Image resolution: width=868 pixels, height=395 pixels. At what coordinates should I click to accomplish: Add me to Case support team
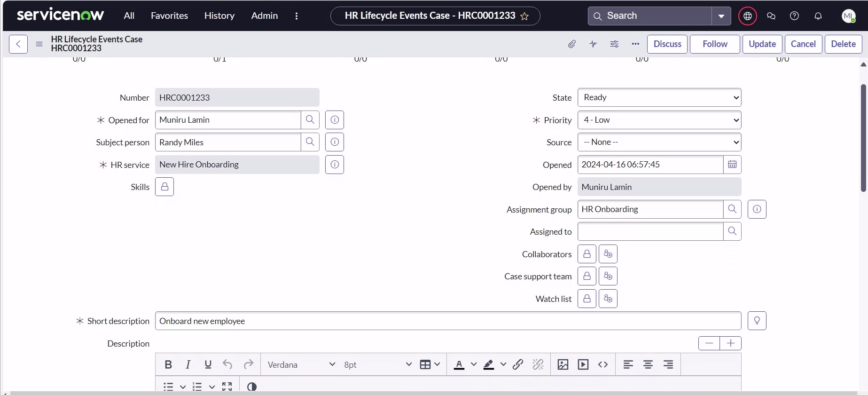pyautogui.click(x=608, y=276)
